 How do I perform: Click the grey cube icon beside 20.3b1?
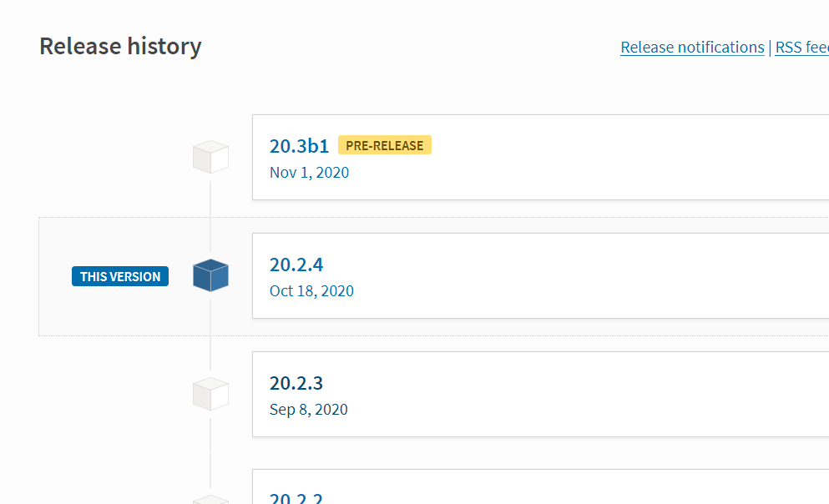coord(210,157)
